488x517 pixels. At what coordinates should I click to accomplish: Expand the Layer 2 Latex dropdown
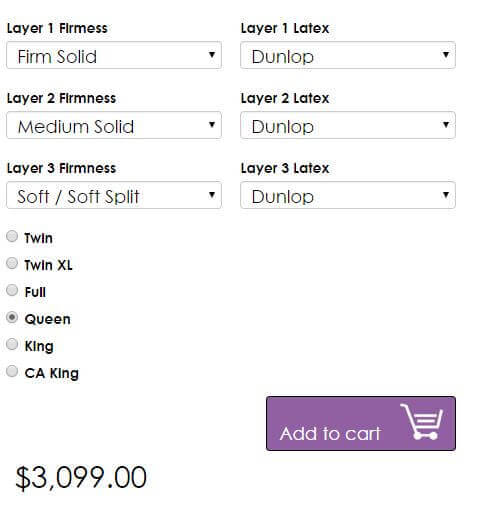click(348, 125)
